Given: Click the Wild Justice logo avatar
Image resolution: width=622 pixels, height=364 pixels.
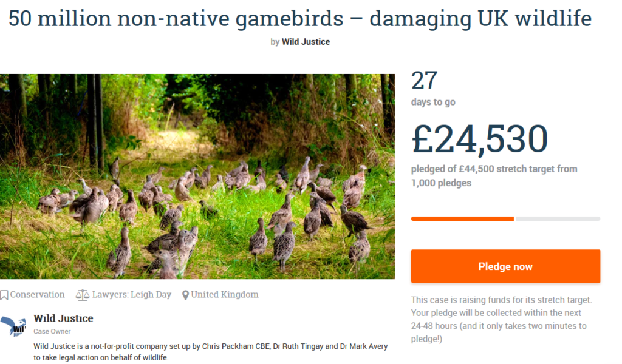Looking at the screenshot, I should pyautogui.click(x=13, y=326).
